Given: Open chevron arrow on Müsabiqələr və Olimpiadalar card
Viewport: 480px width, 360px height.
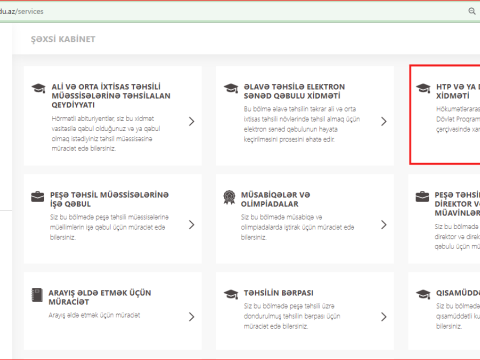Looking at the screenshot, I should point(384,225).
